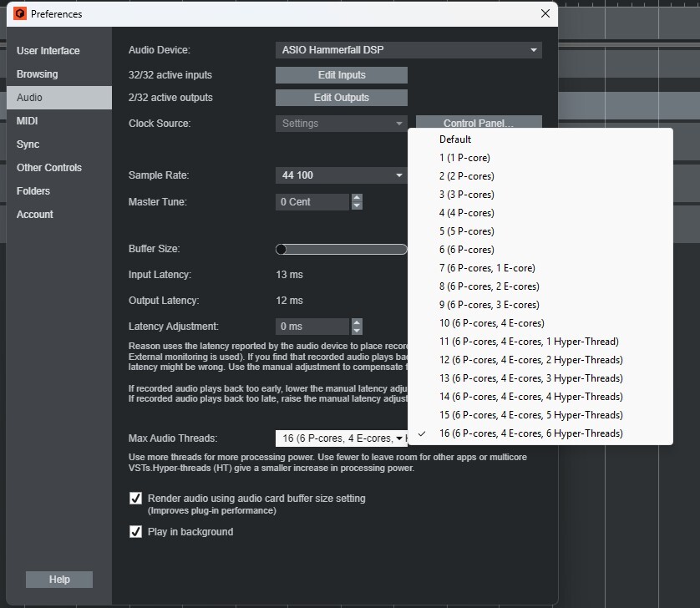Click the Help button

click(58, 579)
